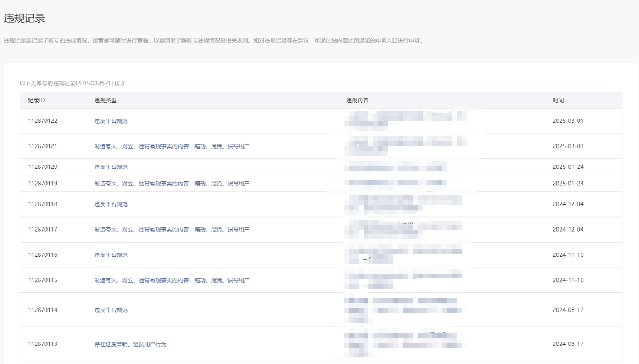Screen dimensions: 639x364
Task: Click violation type link for record 112870115
Action: (x=172, y=280)
